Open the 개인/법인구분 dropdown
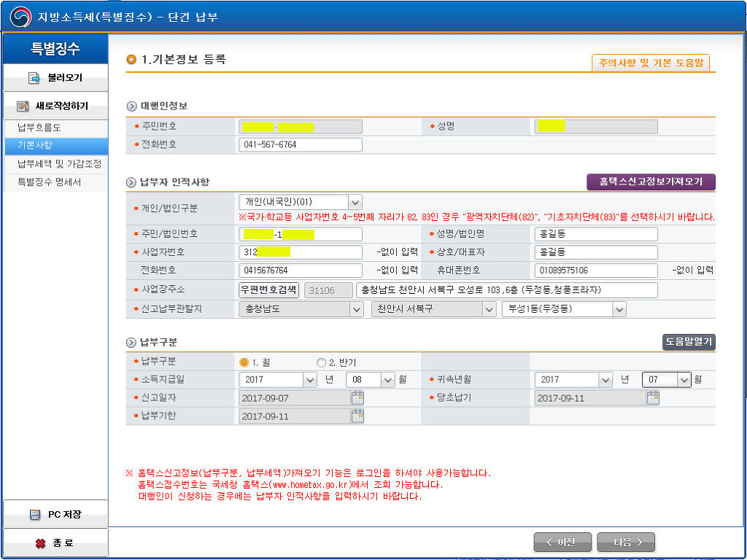The image size is (747, 560). [355, 202]
